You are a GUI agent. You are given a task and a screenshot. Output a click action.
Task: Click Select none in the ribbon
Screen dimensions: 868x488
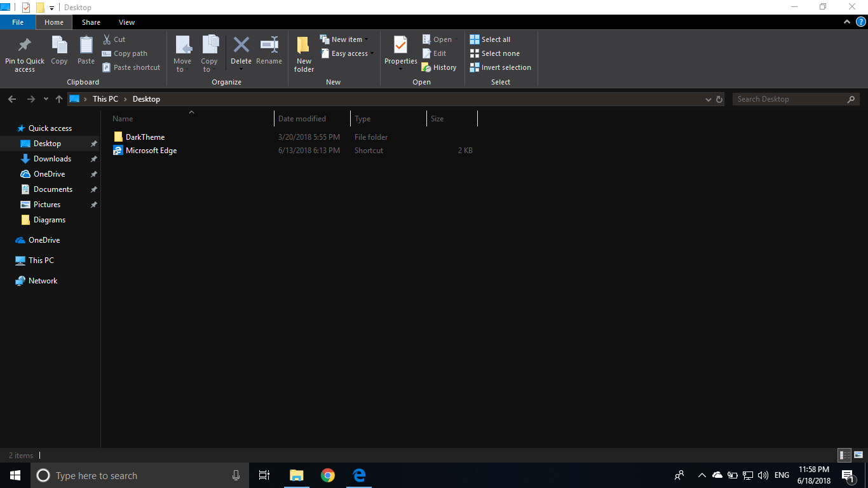494,53
